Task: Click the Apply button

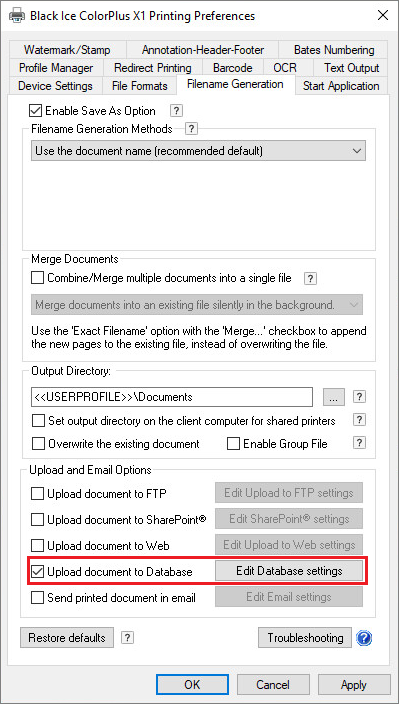Action: pyautogui.click(x=354, y=684)
